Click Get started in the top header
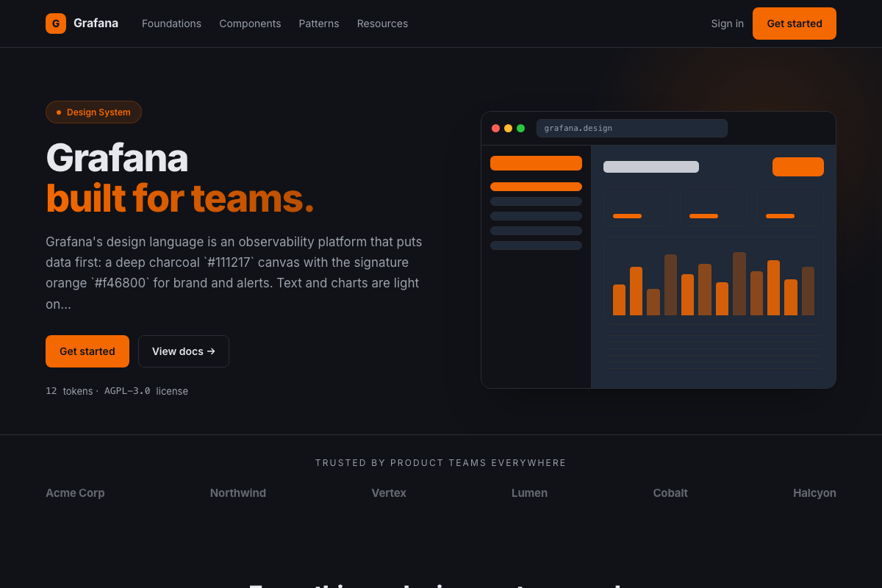The height and width of the screenshot is (588, 882). tap(795, 24)
